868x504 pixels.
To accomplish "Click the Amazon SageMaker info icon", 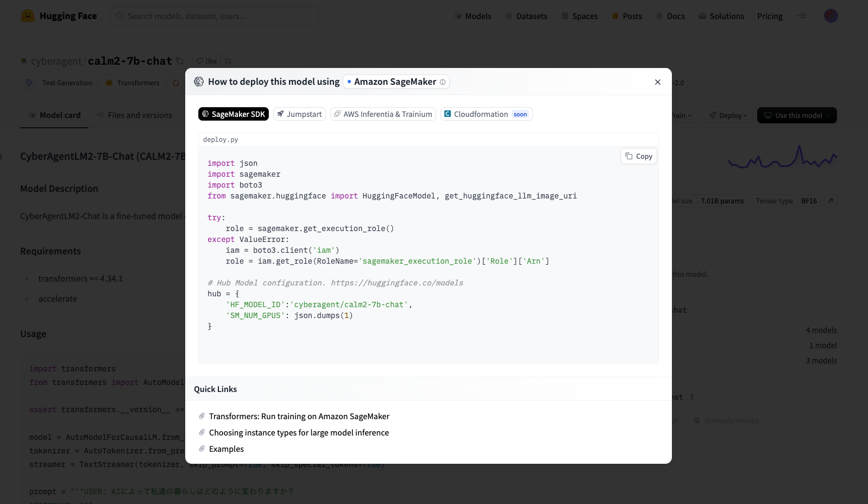I will pyautogui.click(x=443, y=82).
